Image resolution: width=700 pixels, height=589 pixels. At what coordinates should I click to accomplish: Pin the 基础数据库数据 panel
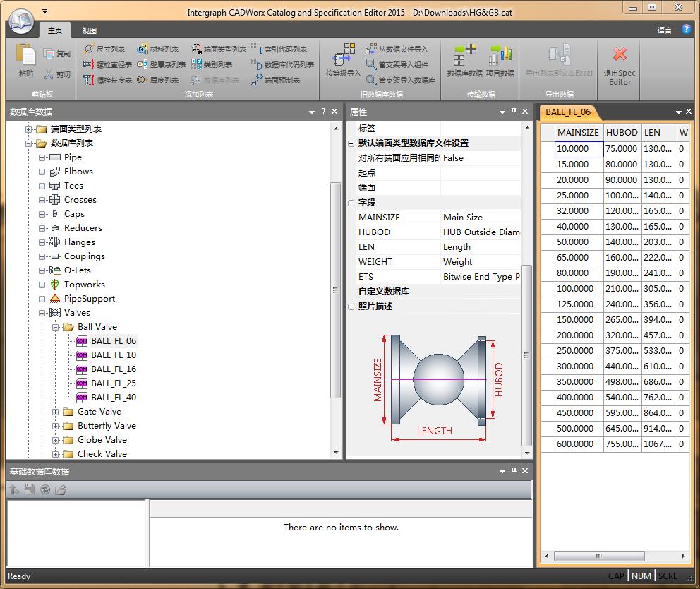click(514, 470)
